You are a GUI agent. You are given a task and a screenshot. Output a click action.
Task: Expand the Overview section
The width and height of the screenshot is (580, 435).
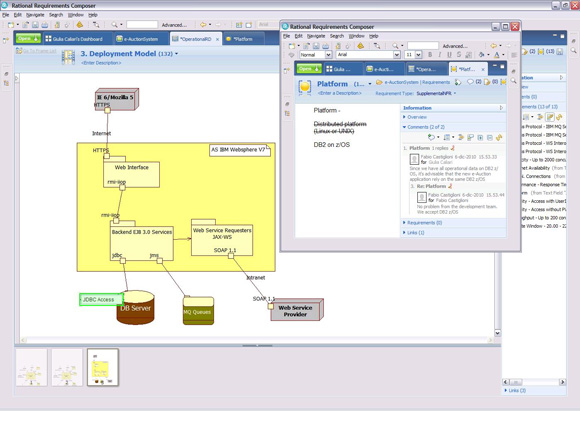coord(404,117)
